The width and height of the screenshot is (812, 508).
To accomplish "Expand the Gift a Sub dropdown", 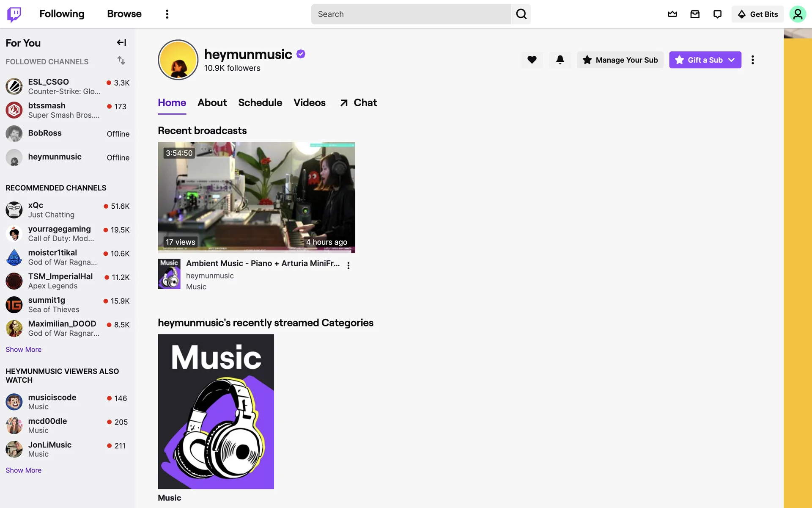I will (x=731, y=60).
